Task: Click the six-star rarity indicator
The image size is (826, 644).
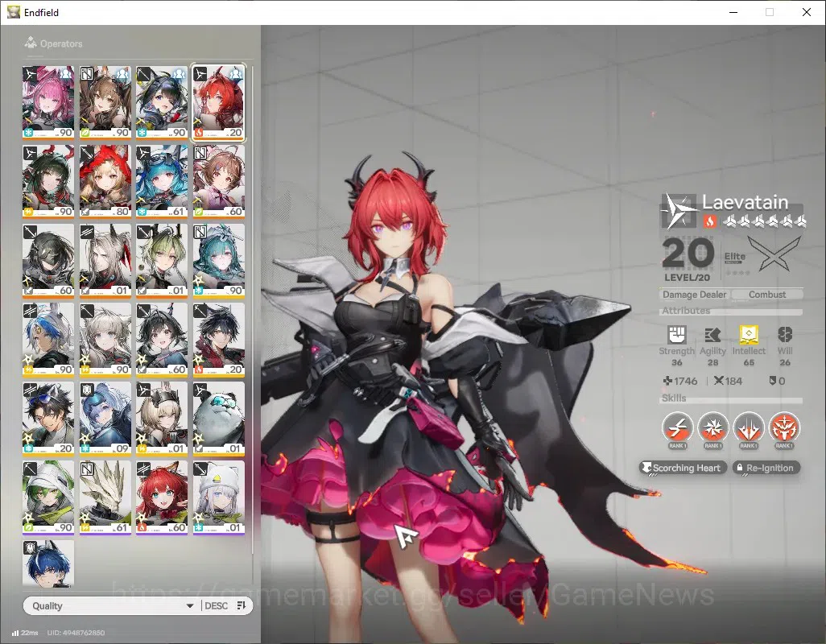Action: (x=764, y=221)
